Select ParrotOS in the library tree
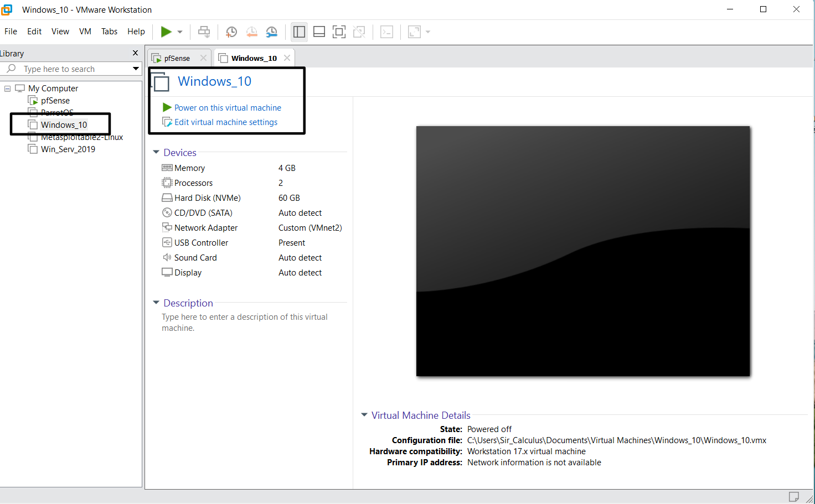 coord(57,113)
